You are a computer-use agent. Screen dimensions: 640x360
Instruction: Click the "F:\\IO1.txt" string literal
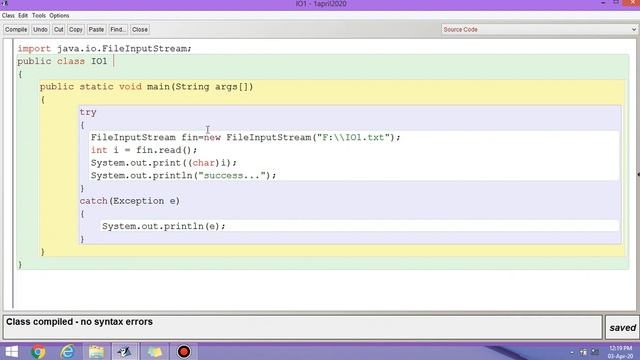coord(353,138)
